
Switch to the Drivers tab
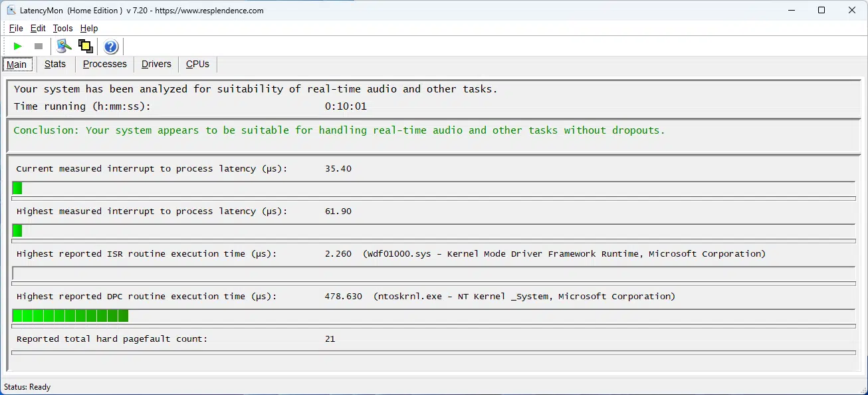[156, 64]
